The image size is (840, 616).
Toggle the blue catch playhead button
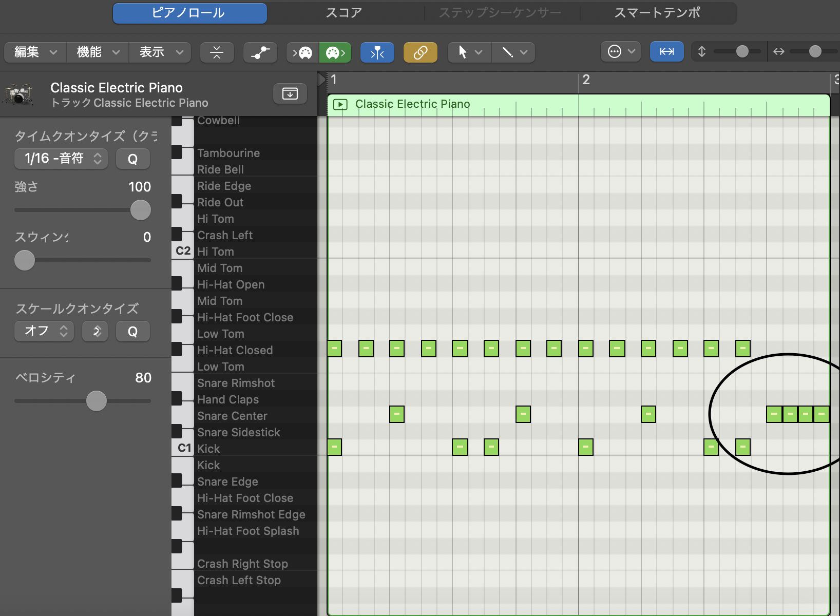click(377, 52)
